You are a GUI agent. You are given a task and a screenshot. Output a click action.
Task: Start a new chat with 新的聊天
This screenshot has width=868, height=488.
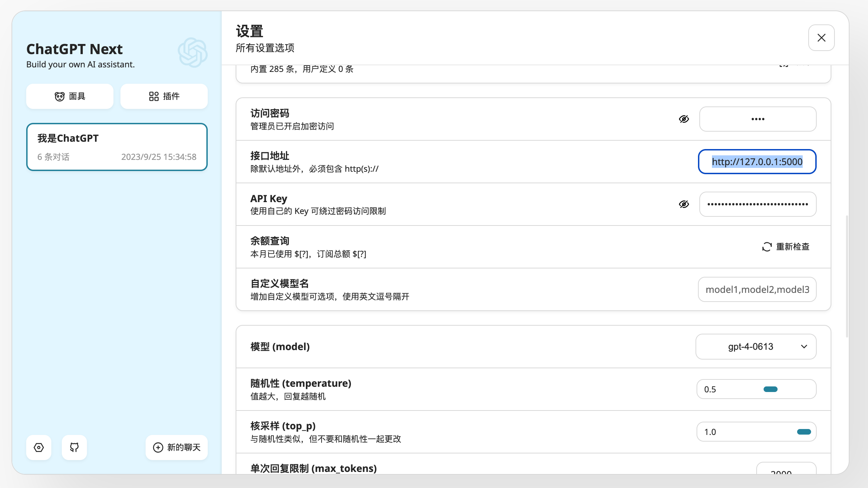point(177,447)
